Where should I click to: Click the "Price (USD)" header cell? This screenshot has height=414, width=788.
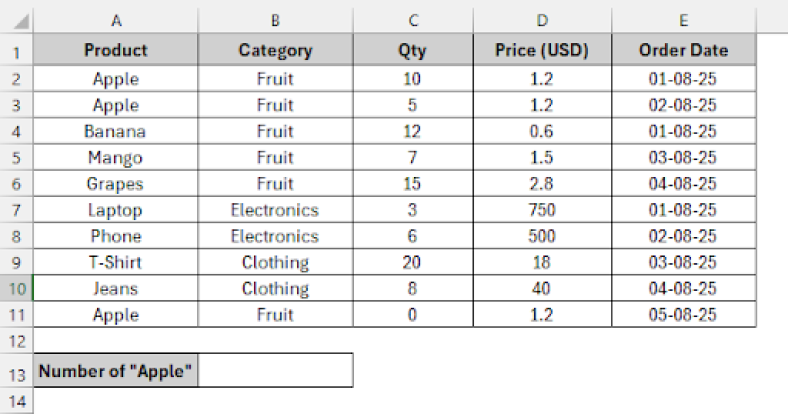click(x=541, y=51)
